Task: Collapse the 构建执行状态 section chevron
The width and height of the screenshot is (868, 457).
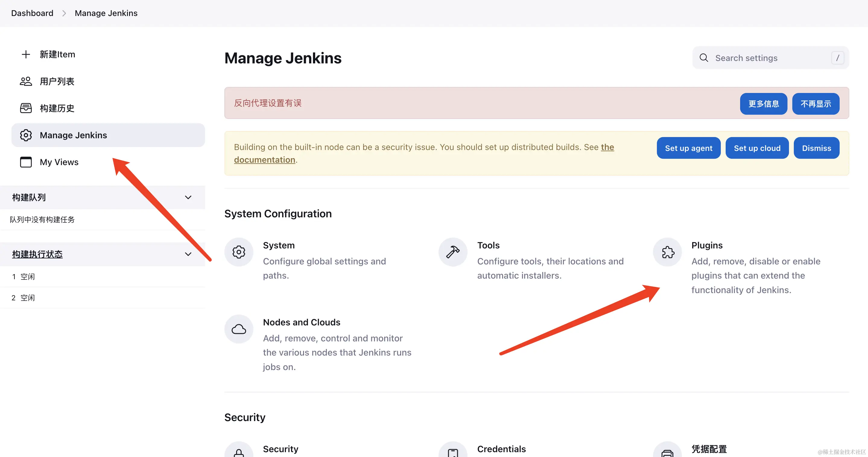Action: 188,254
